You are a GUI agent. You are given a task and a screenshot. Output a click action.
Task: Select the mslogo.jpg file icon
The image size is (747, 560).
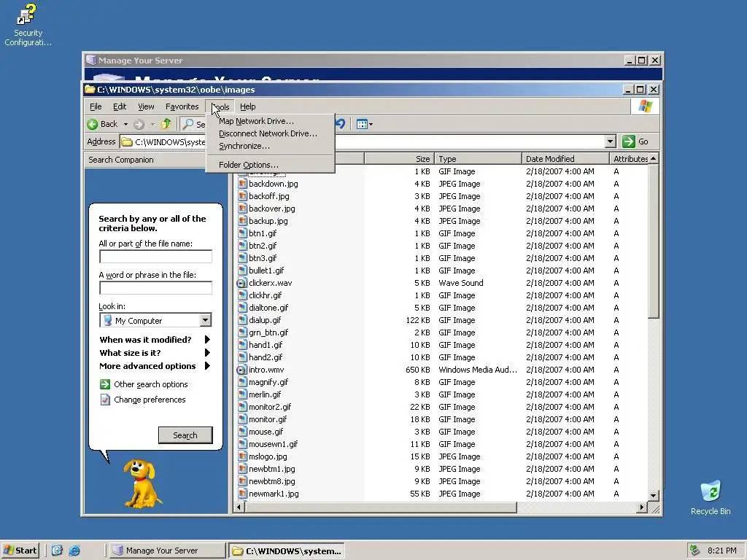242,456
